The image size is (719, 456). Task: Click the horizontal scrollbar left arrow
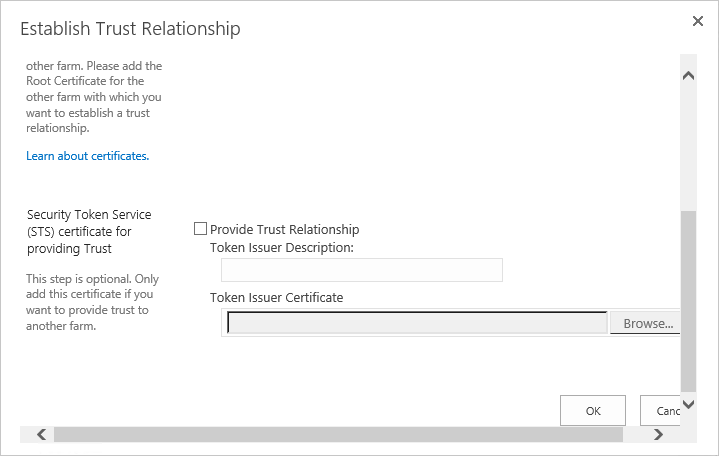[41, 434]
